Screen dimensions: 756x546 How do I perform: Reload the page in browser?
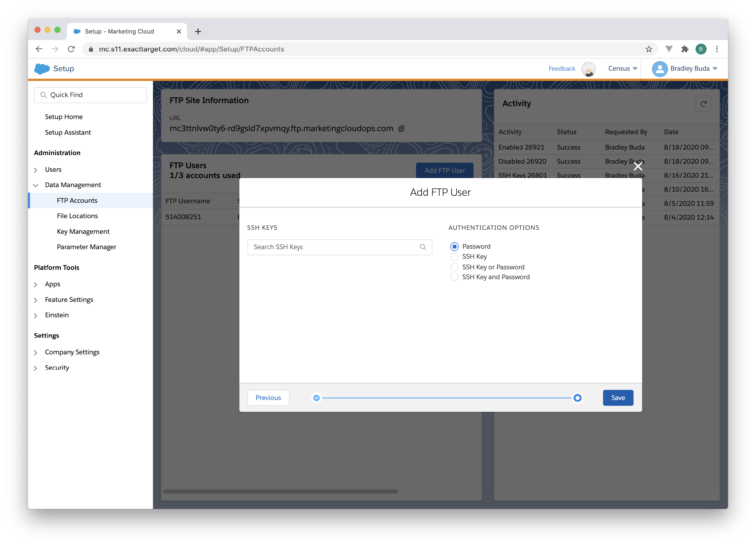[x=71, y=49]
